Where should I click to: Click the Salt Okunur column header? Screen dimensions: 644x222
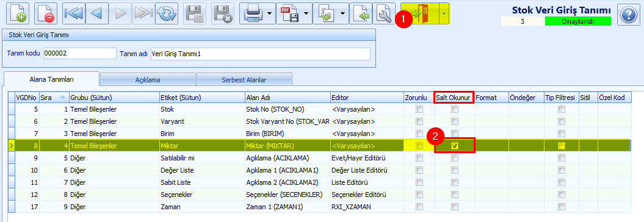click(454, 97)
